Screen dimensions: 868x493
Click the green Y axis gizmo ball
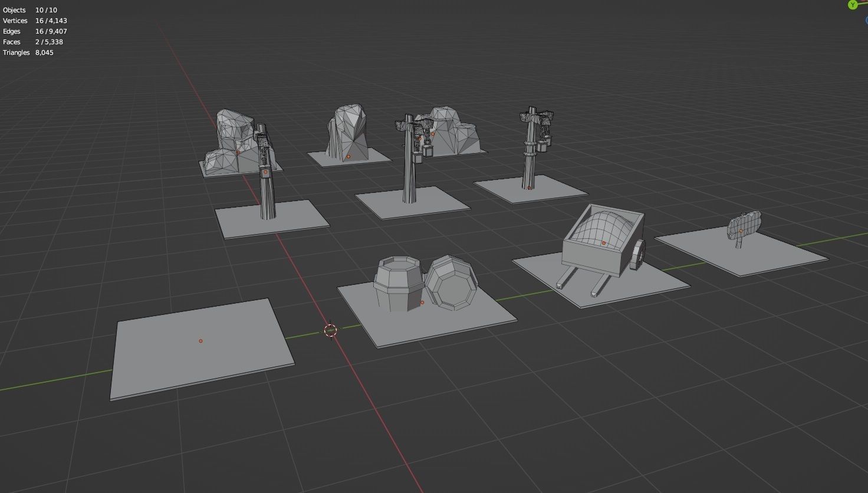pyautogui.click(x=852, y=5)
